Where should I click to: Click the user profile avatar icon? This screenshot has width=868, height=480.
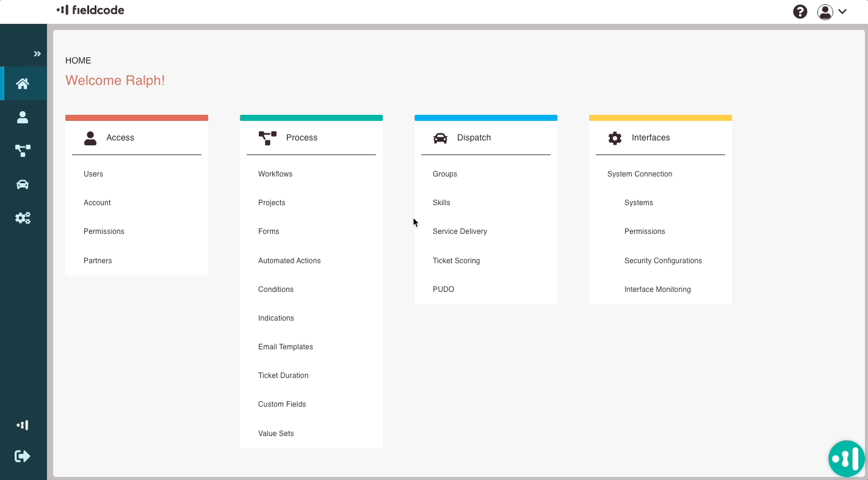click(x=825, y=12)
